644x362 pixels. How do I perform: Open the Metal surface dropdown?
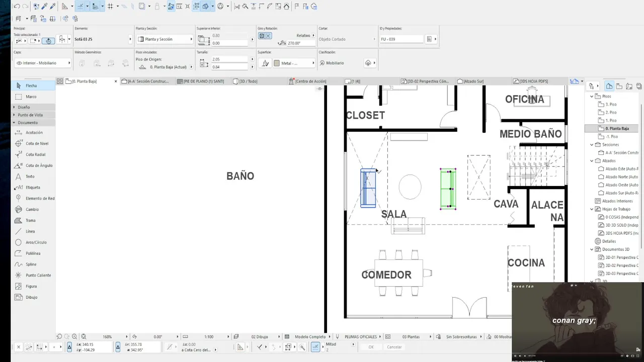tap(294, 63)
